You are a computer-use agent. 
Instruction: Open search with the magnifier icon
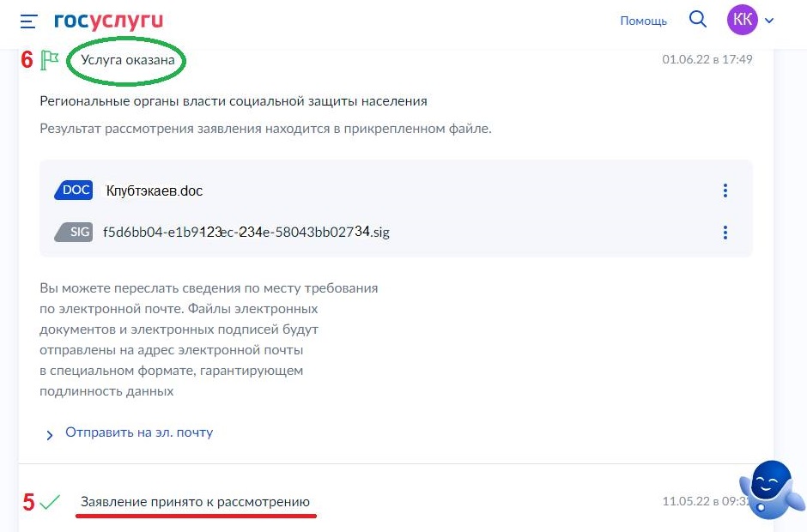698,20
